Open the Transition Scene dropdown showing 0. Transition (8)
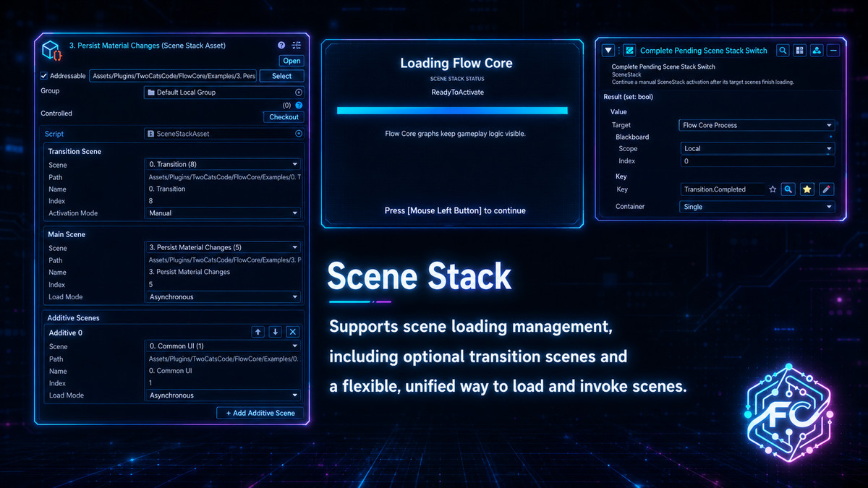Screen dimensions: 868x488 (223, 164)
